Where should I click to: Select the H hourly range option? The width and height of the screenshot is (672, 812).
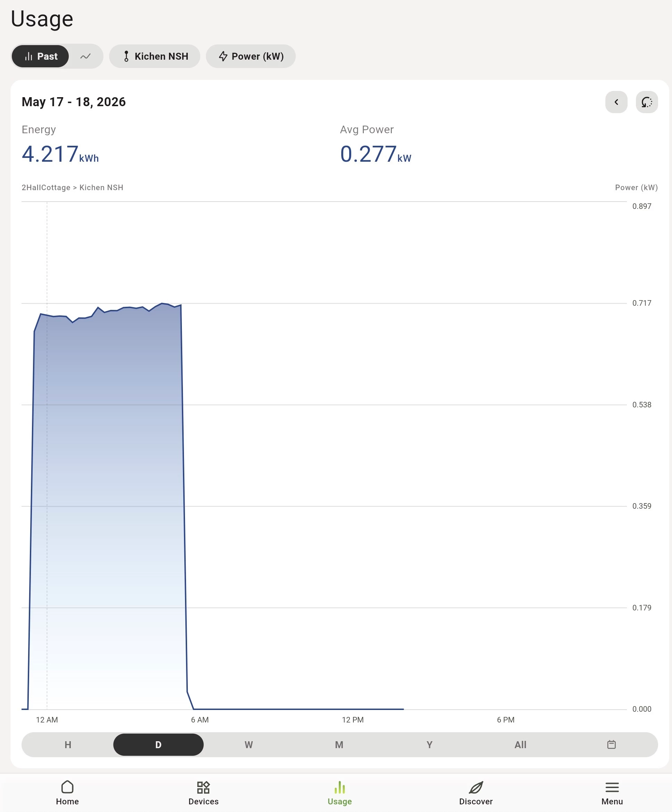coord(68,744)
